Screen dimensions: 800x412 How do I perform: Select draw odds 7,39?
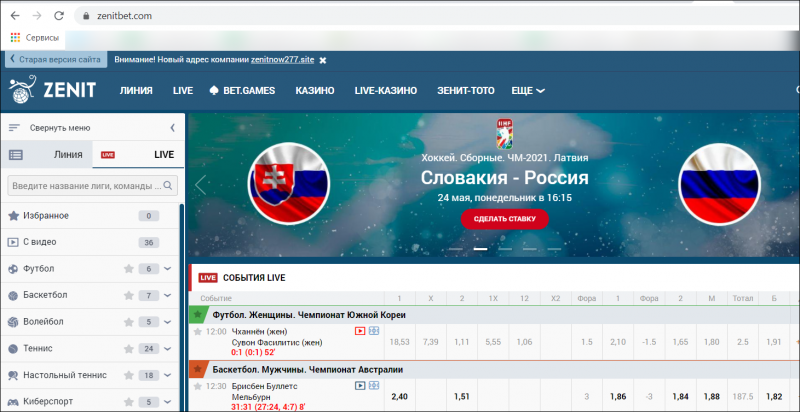click(431, 342)
